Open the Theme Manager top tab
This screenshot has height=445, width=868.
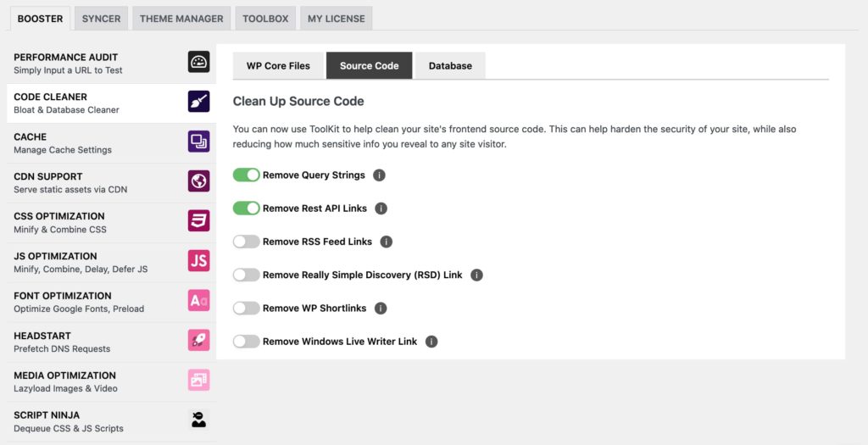point(181,19)
